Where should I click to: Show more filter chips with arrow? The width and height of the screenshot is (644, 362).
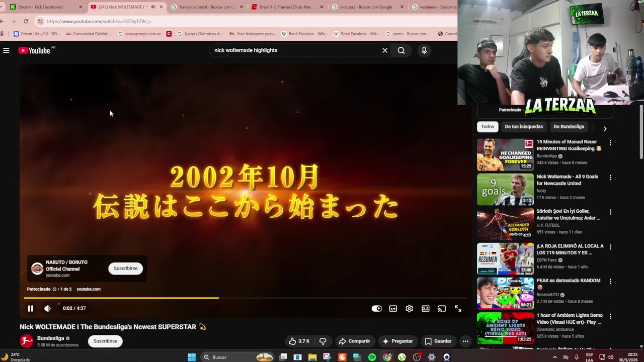click(605, 128)
